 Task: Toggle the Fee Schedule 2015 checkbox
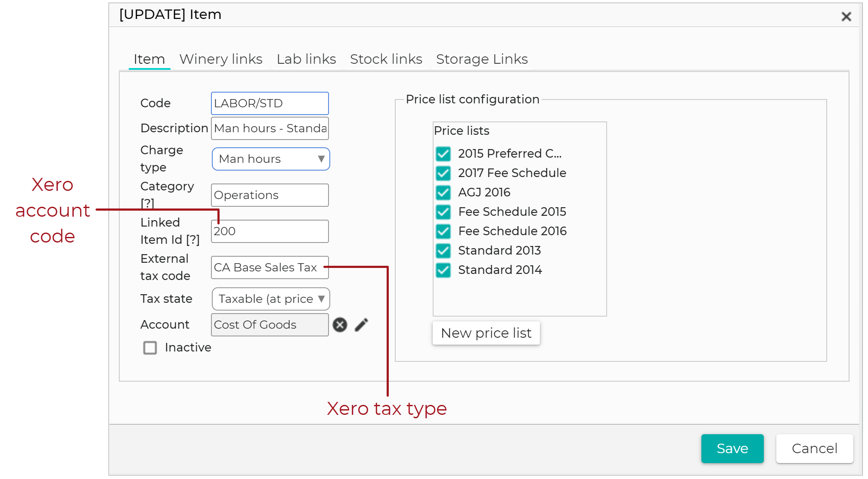tap(443, 212)
